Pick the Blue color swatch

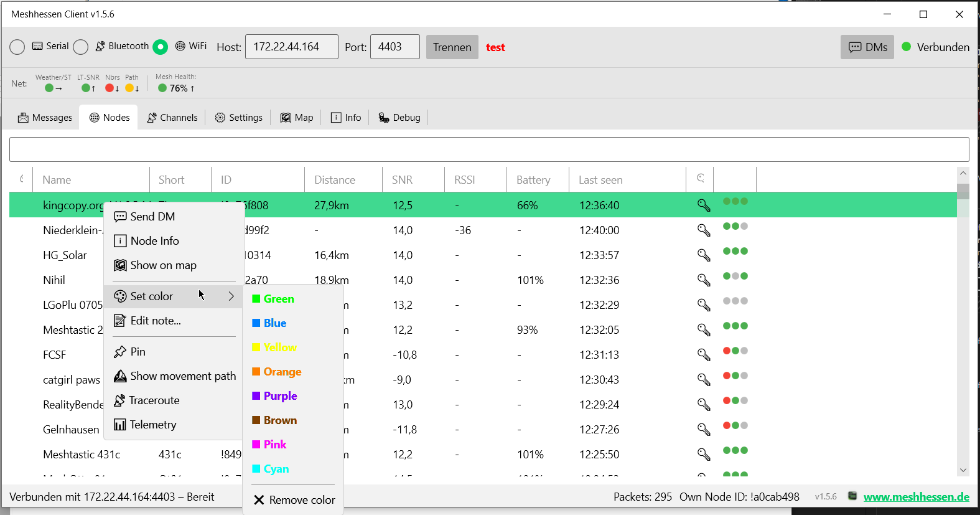[256, 323]
